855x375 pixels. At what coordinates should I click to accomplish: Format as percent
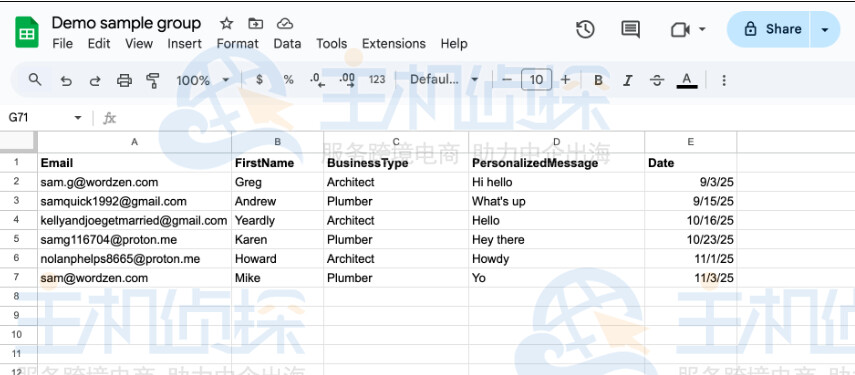coord(288,80)
